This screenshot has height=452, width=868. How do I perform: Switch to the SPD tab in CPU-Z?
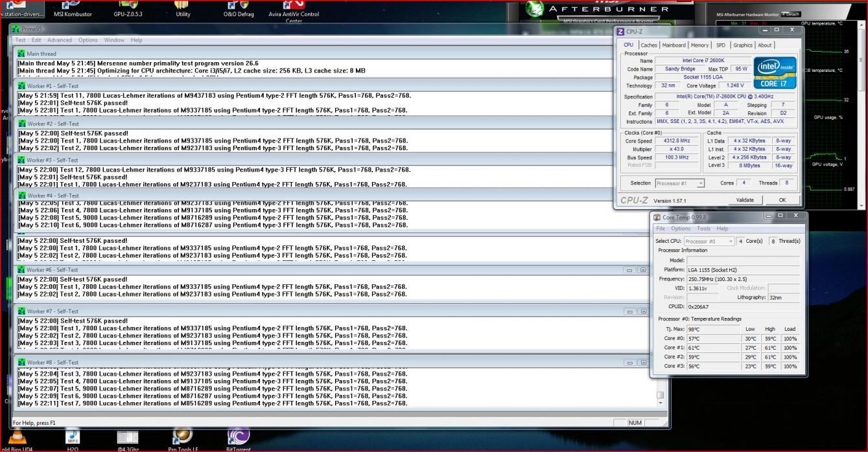[721, 45]
